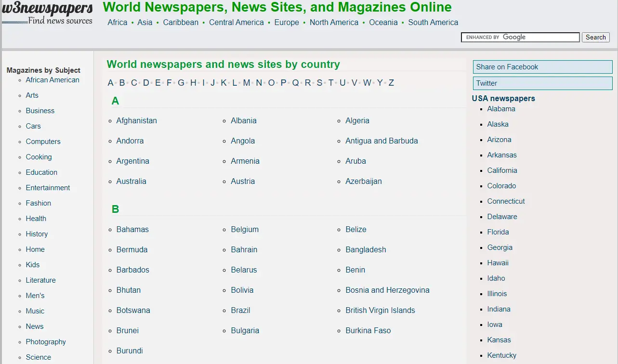The width and height of the screenshot is (618, 364).
Task: Choose Brazil in the B section
Action: click(240, 311)
